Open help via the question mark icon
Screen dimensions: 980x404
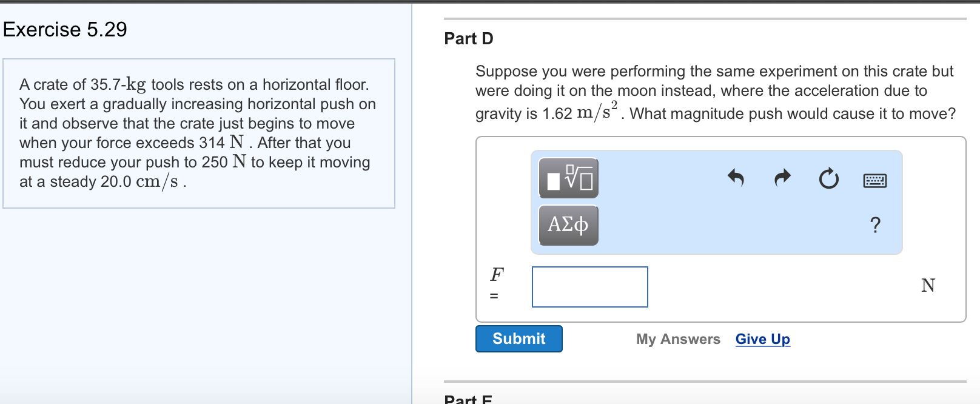click(x=876, y=225)
